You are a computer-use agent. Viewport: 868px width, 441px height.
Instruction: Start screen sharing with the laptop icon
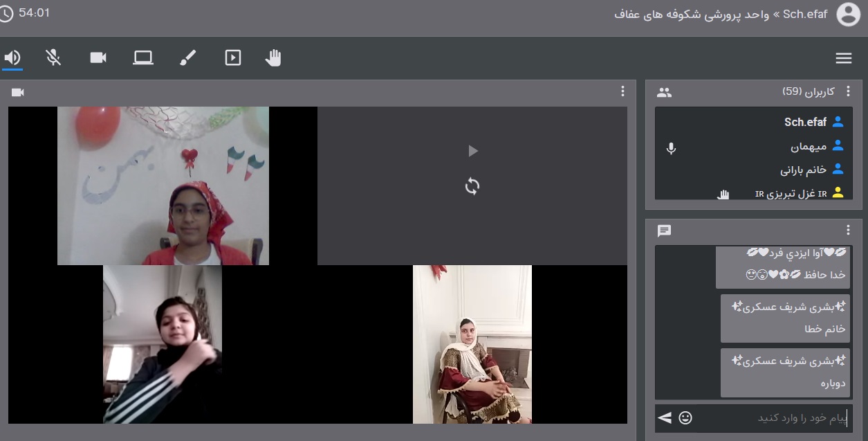click(x=143, y=58)
